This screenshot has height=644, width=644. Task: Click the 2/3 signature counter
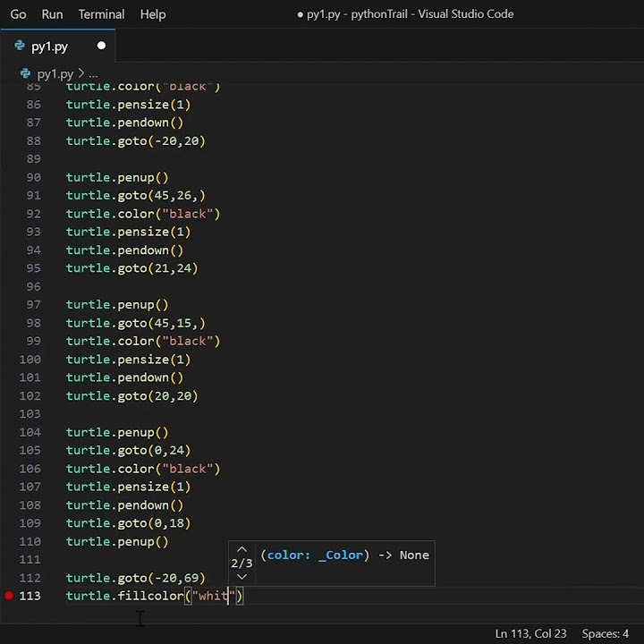click(241, 563)
